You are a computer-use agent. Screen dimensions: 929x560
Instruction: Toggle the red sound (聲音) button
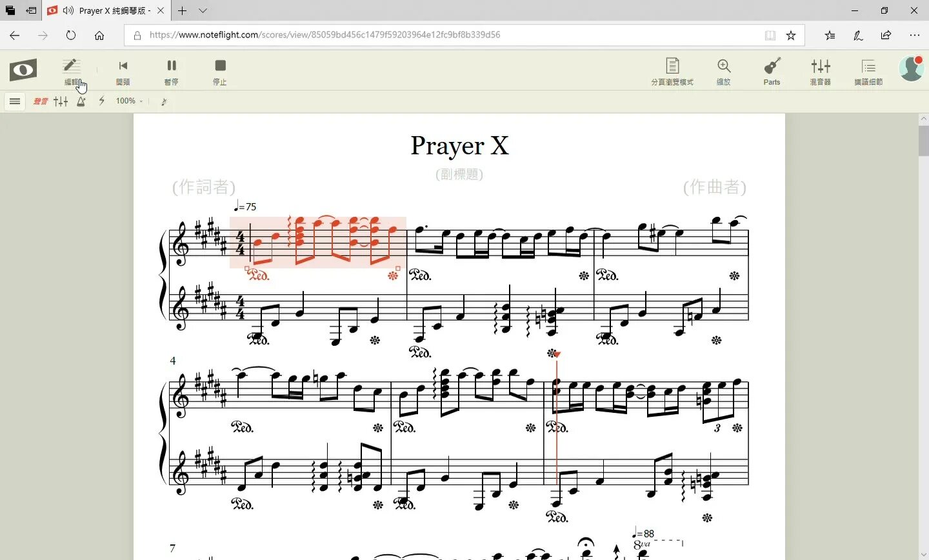click(x=41, y=101)
